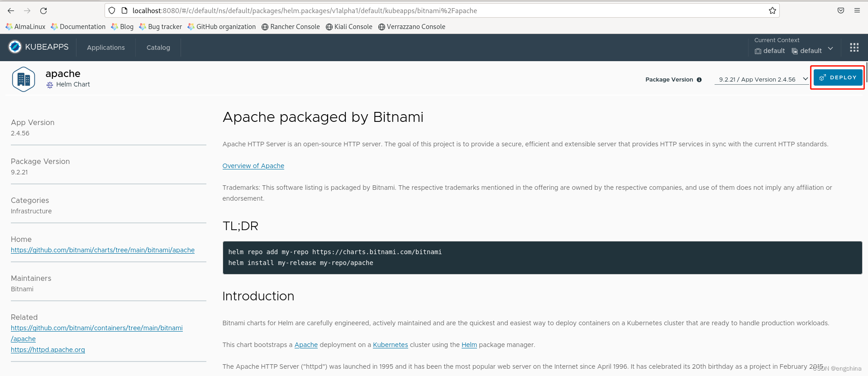This screenshot has height=376, width=868.
Task: Click the Infrastructure category text
Action: [31, 211]
